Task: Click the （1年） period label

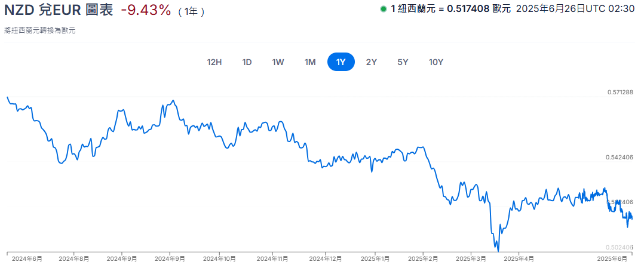Action: point(191,12)
